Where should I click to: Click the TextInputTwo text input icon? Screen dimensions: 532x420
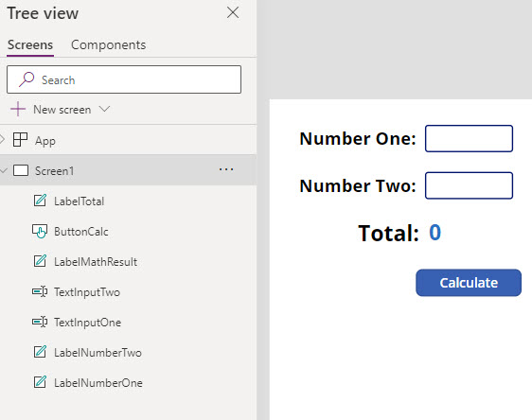click(40, 291)
